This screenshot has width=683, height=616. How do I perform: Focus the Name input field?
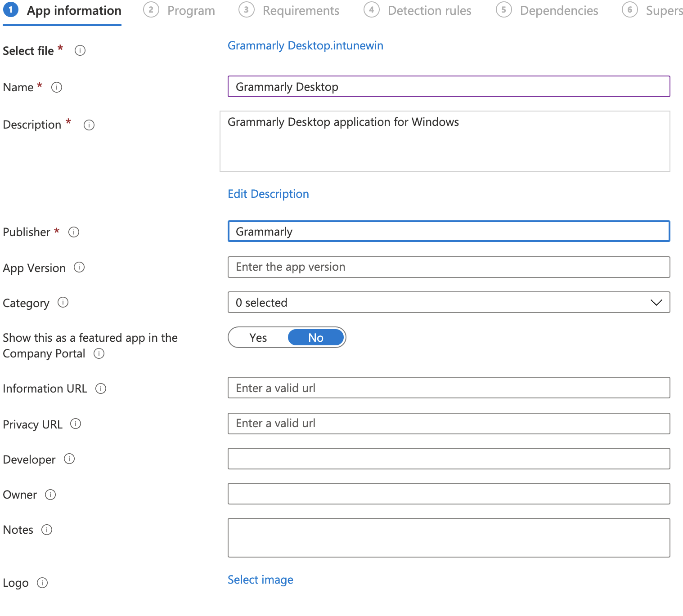[x=449, y=86]
